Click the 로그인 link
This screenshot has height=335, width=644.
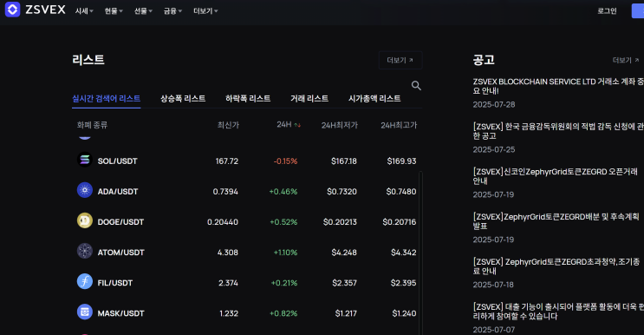(x=607, y=11)
